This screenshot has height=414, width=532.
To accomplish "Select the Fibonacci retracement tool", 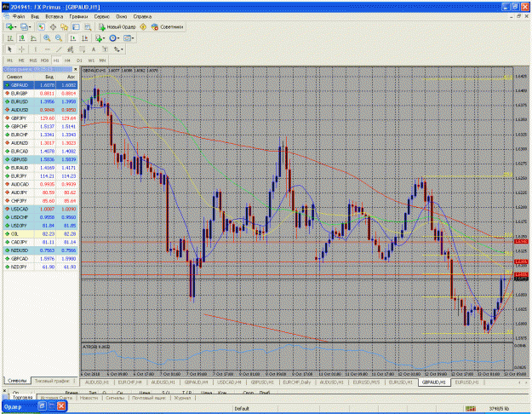I will [x=82, y=49].
